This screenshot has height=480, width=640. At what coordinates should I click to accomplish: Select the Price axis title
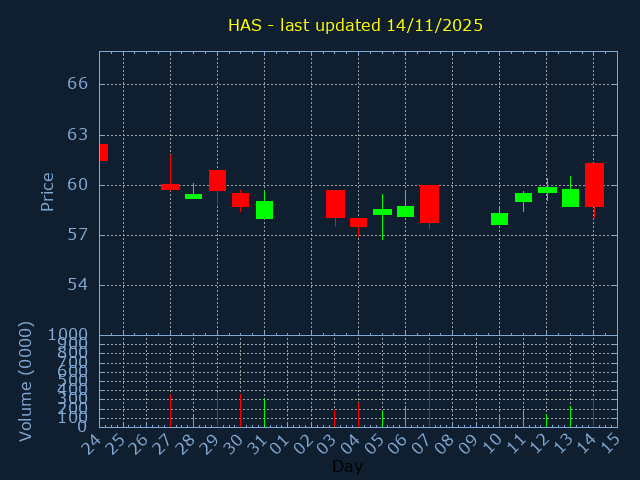point(47,191)
